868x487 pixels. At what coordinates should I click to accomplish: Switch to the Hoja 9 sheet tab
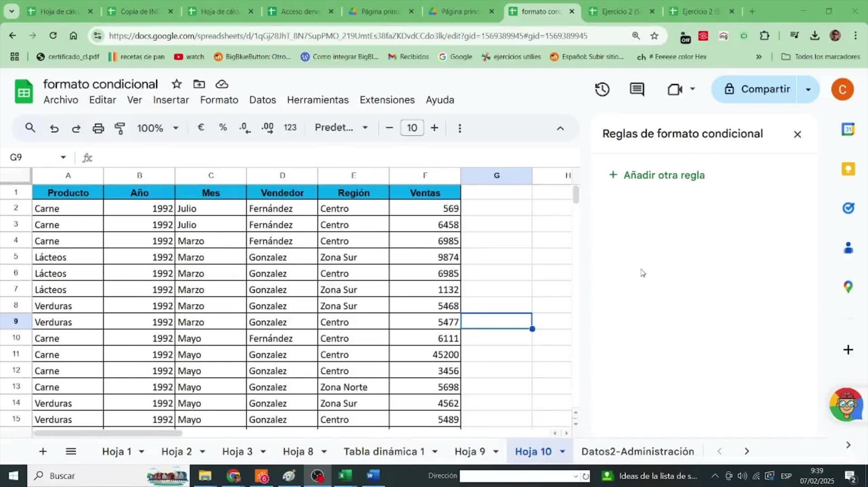[470, 452]
